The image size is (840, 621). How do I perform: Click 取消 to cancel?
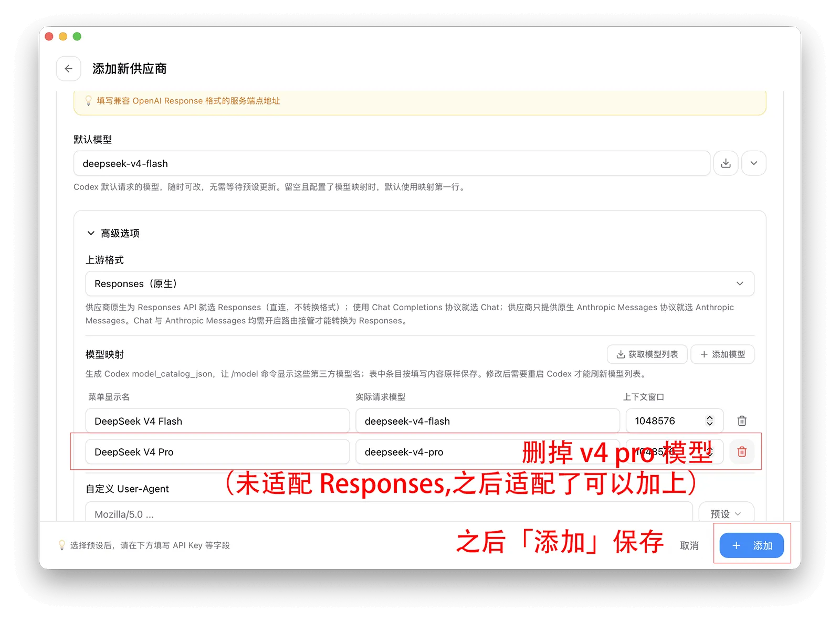tap(689, 546)
